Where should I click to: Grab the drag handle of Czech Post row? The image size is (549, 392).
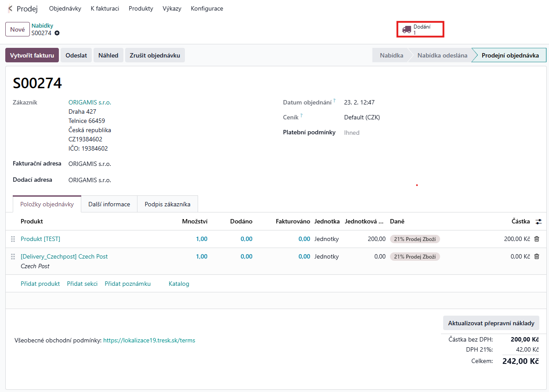pyautogui.click(x=13, y=256)
